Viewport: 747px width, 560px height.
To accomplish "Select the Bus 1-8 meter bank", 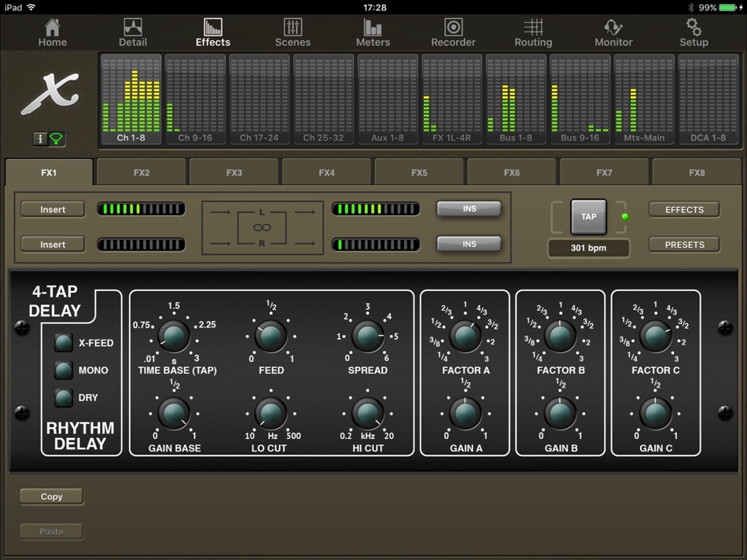I will pyautogui.click(x=513, y=100).
